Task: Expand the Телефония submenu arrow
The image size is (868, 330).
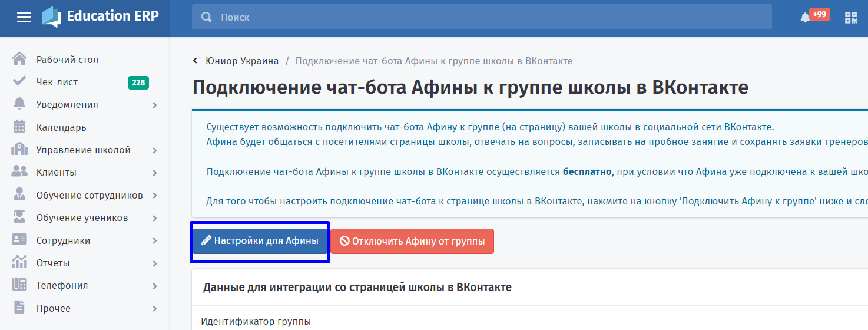Action: (155, 286)
